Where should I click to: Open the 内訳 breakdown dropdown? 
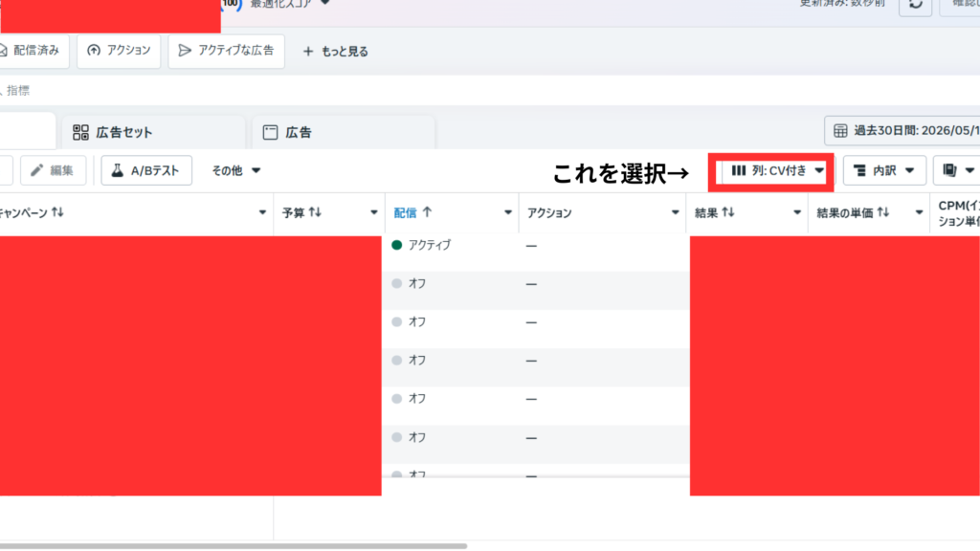pyautogui.click(x=884, y=170)
